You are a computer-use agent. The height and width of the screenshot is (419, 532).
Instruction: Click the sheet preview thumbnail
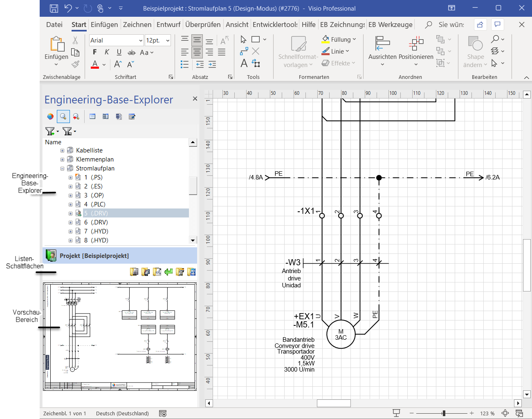pos(120,336)
